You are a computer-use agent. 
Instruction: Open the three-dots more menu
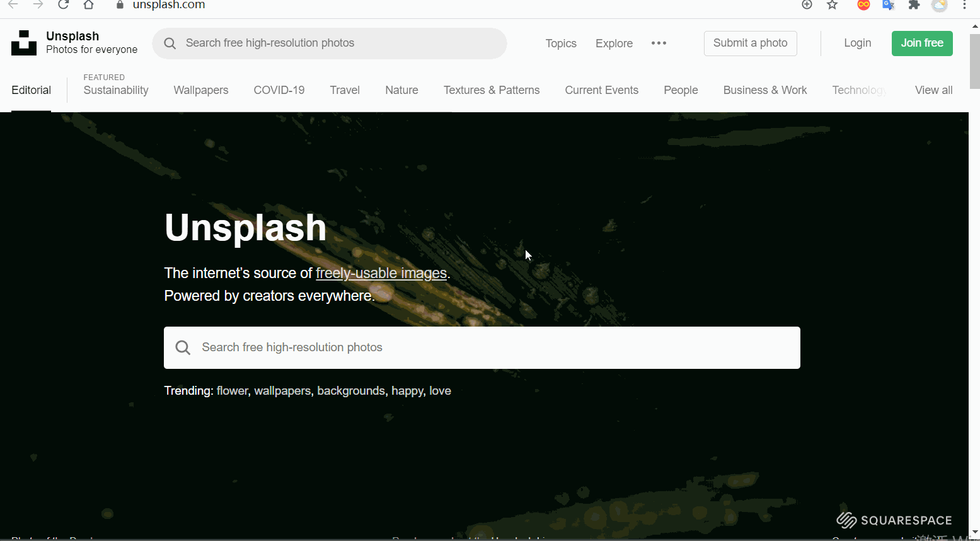click(x=659, y=43)
